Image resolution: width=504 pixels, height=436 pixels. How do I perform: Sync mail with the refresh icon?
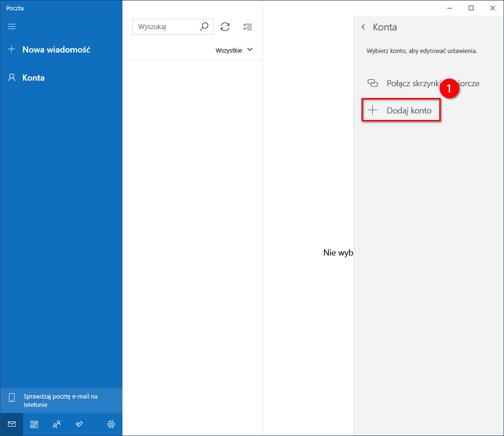[x=225, y=27]
